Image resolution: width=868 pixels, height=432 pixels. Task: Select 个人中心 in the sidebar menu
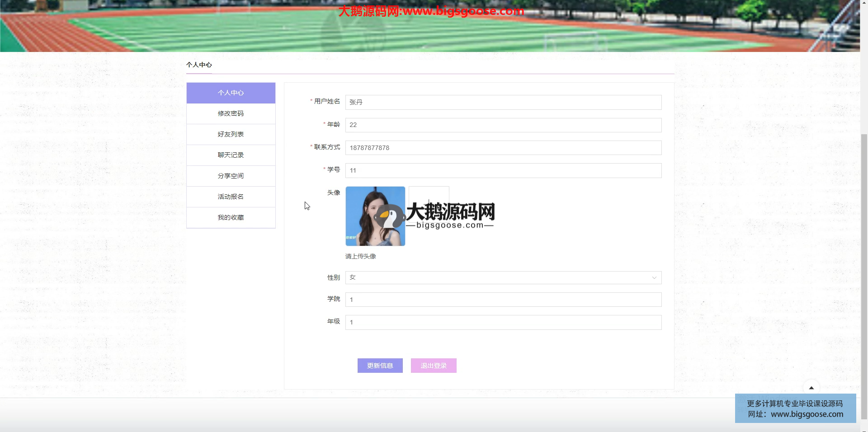point(231,93)
